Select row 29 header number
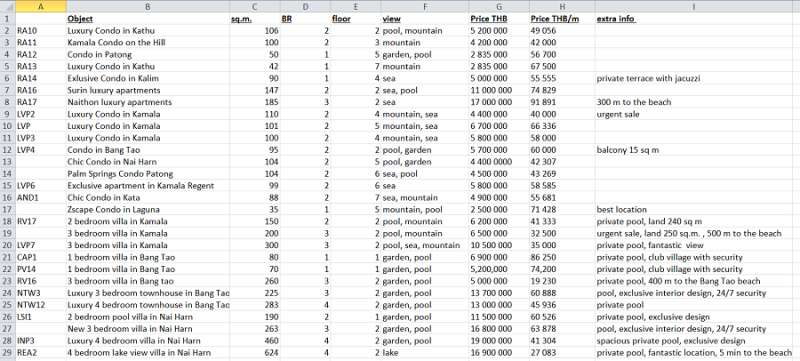The width and height of the screenshot is (800, 361). point(7,352)
